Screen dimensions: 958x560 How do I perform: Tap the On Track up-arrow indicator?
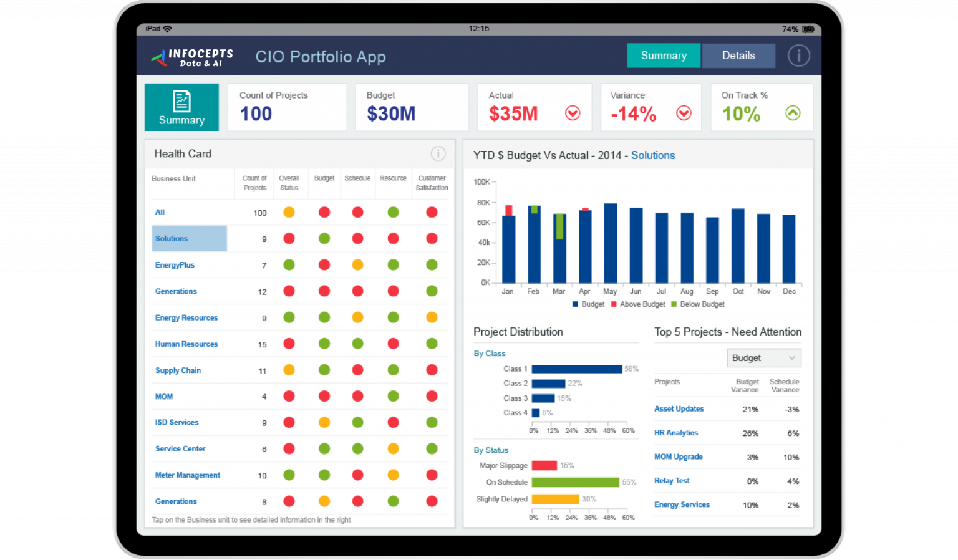(x=793, y=113)
